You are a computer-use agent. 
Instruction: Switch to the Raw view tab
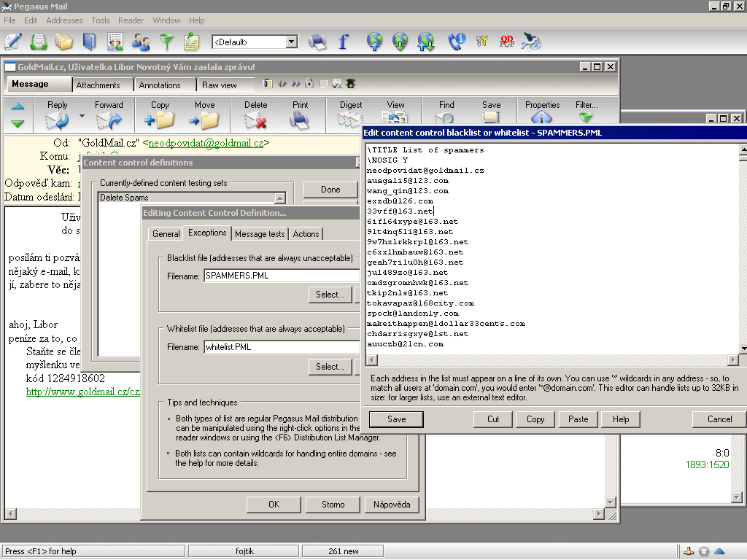(220, 85)
